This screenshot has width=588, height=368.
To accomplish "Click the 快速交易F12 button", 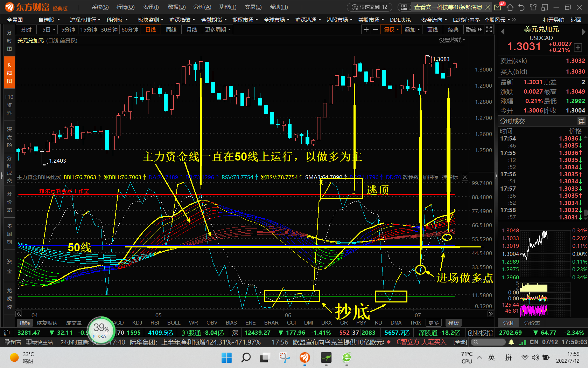I will click(370, 7).
